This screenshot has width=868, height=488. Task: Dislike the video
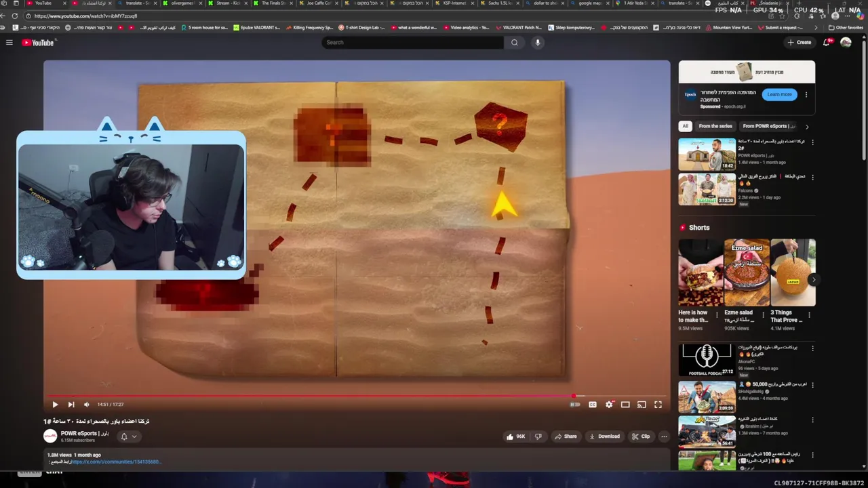pos(538,436)
